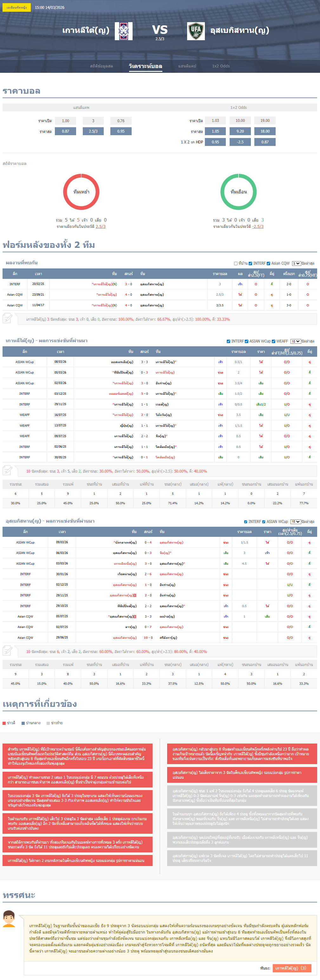Click the note icon under South Korea results
Screen dimensions: 320x980
[x=8, y=471]
